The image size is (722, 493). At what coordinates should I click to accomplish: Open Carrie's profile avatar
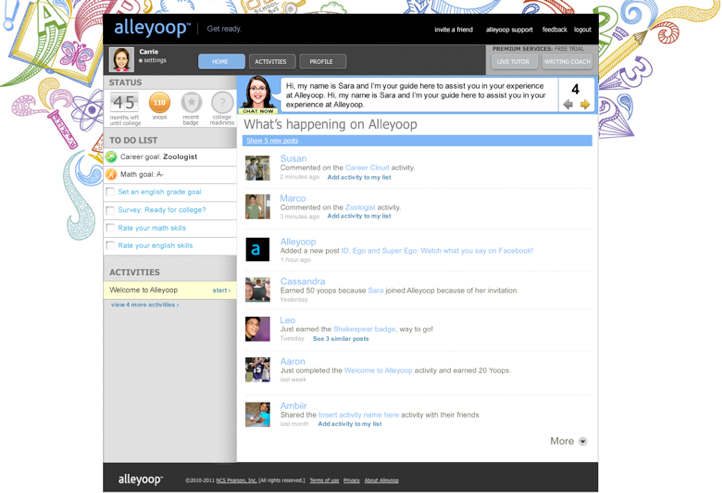click(122, 59)
